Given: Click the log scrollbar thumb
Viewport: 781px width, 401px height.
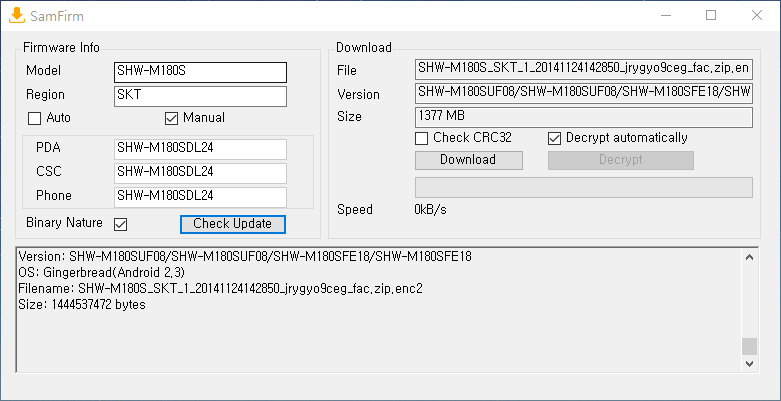Looking at the screenshot, I should tap(749, 346).
